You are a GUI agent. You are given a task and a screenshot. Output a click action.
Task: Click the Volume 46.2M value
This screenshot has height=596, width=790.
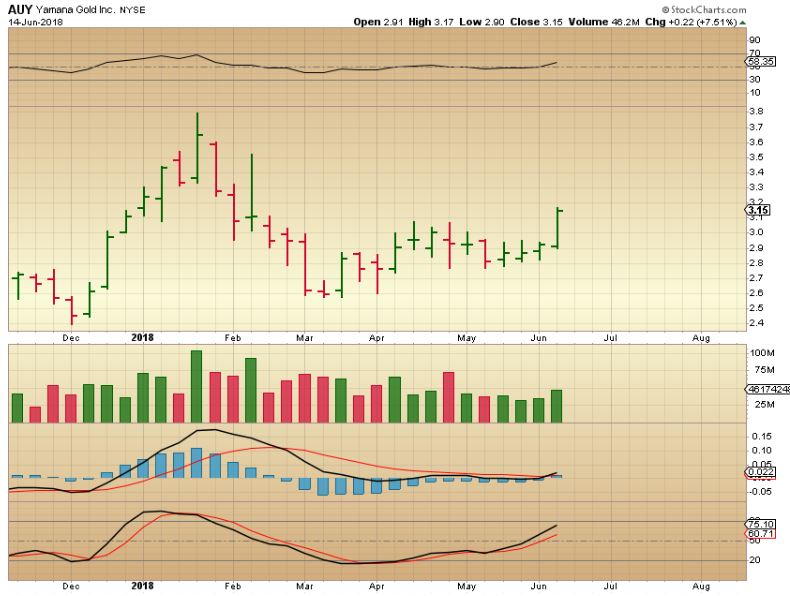pyautogui.click(x=604, y=22)
